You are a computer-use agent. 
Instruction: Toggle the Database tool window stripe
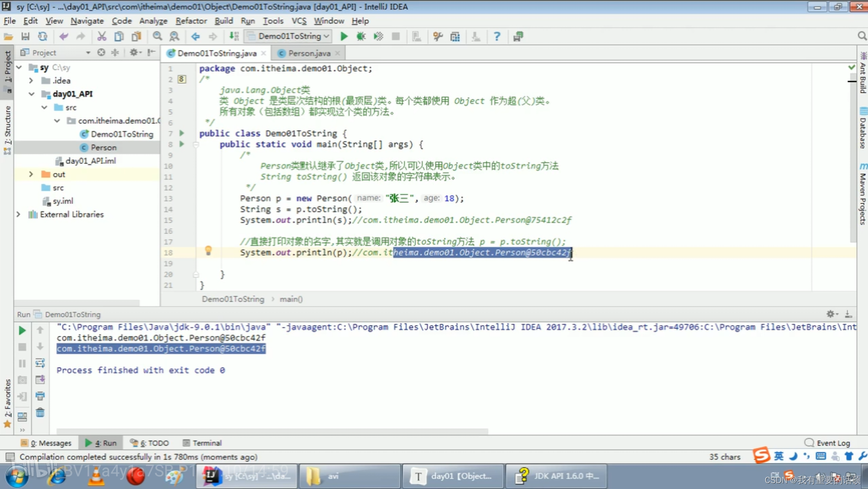pos(863,128)
